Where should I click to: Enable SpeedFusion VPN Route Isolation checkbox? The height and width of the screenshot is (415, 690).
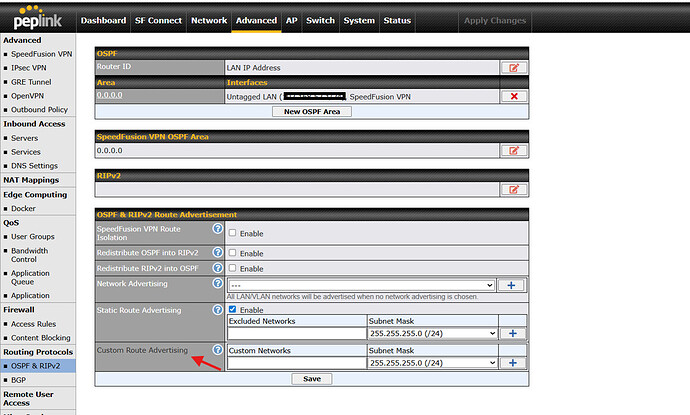232,233
